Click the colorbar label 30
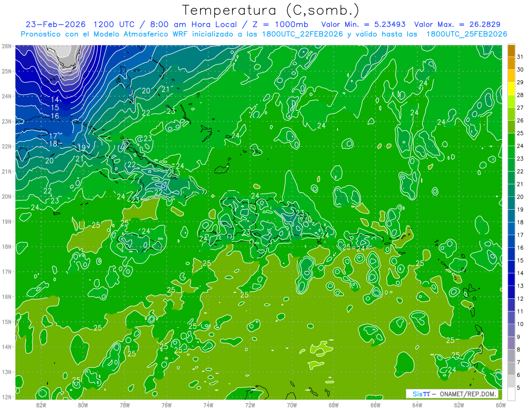 tap(520, 70)
